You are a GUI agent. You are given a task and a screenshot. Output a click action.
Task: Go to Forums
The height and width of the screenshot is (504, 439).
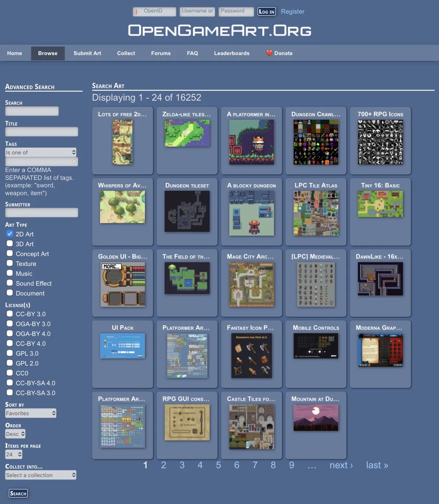161,53
